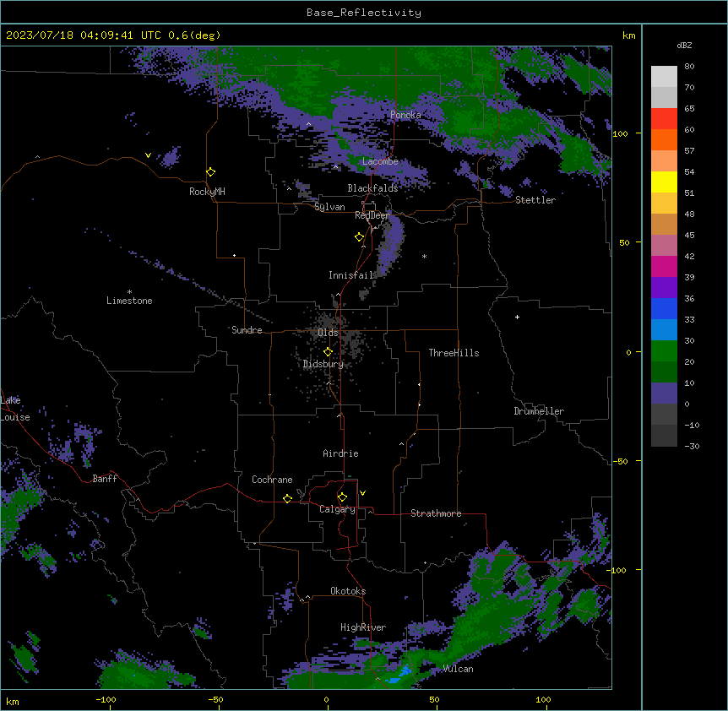This screenshot has height=711, width=728.
Task: Click the dBZ legend heading
Action: 684,45
